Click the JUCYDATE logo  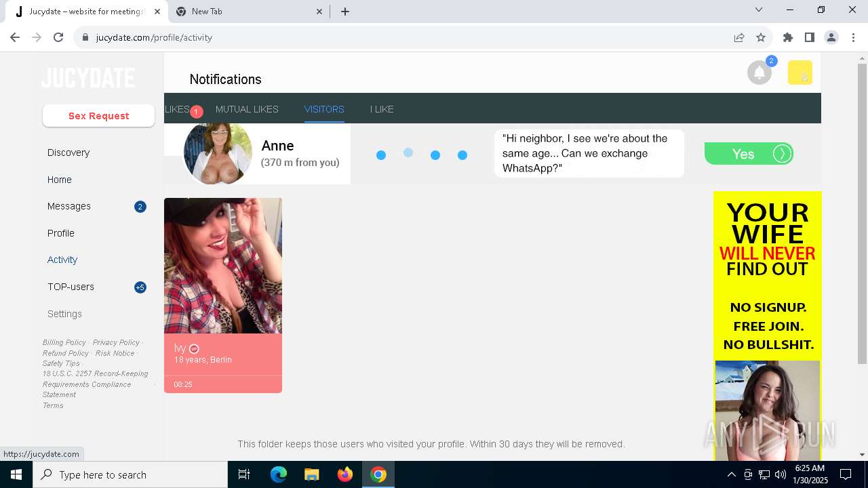[88, 78]
